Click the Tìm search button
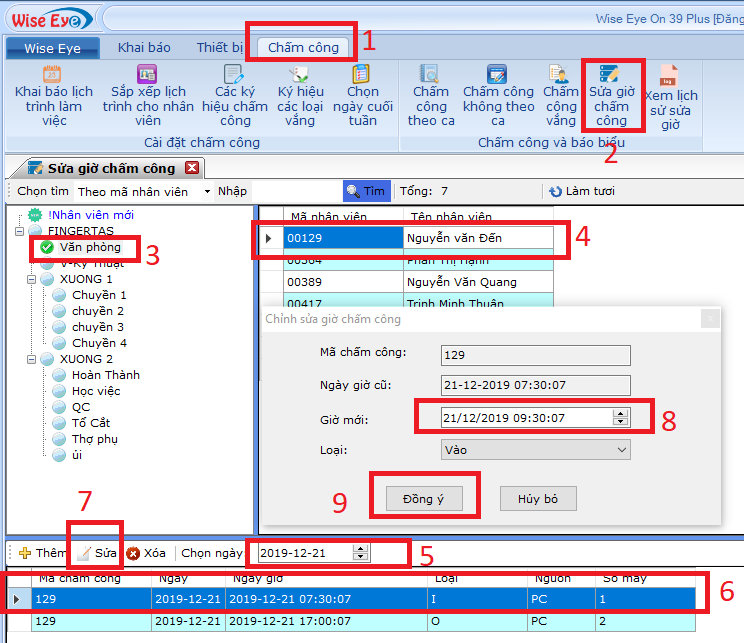Viewport: 744px width, 643px height. pyautogui.click(x=365, y=191)
